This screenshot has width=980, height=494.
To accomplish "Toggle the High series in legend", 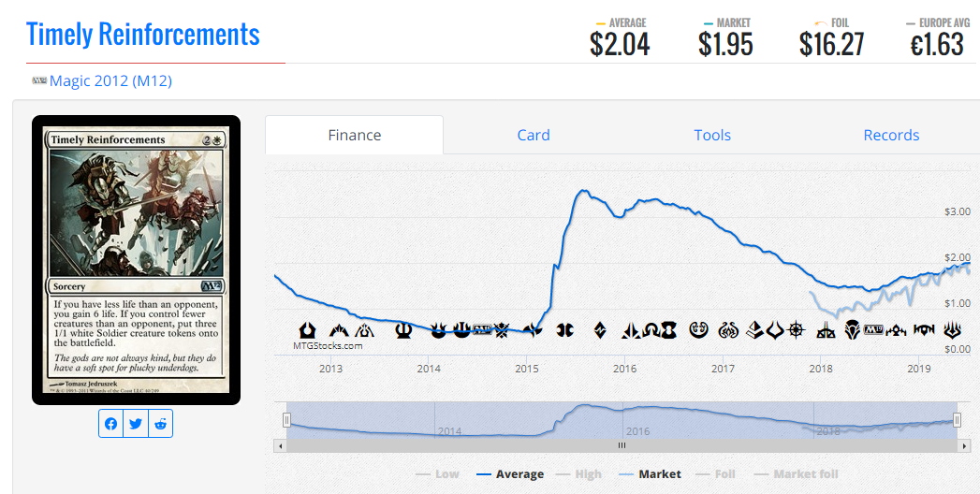I will (x=578, y=474).
